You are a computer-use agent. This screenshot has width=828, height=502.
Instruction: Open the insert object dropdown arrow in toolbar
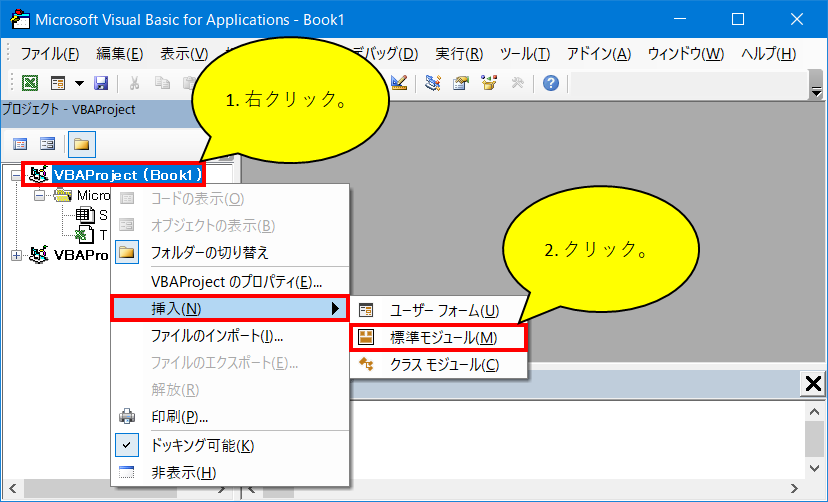pyautogui.click(x=79, y=83)
